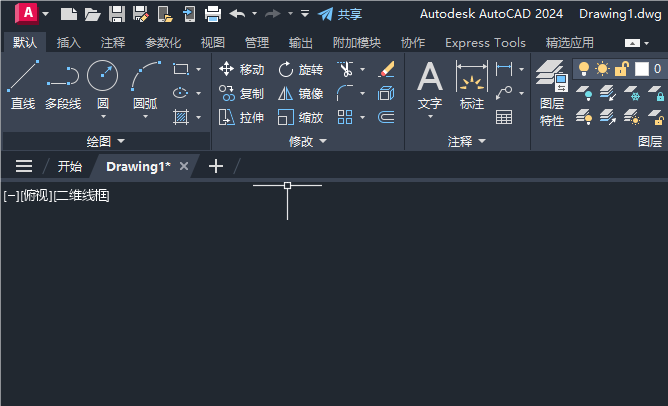The width and height of the screenshot is (668, 406).
Task: Open Customize Quick Access Toolbar dropdown
Action: [x=305, y=14]
